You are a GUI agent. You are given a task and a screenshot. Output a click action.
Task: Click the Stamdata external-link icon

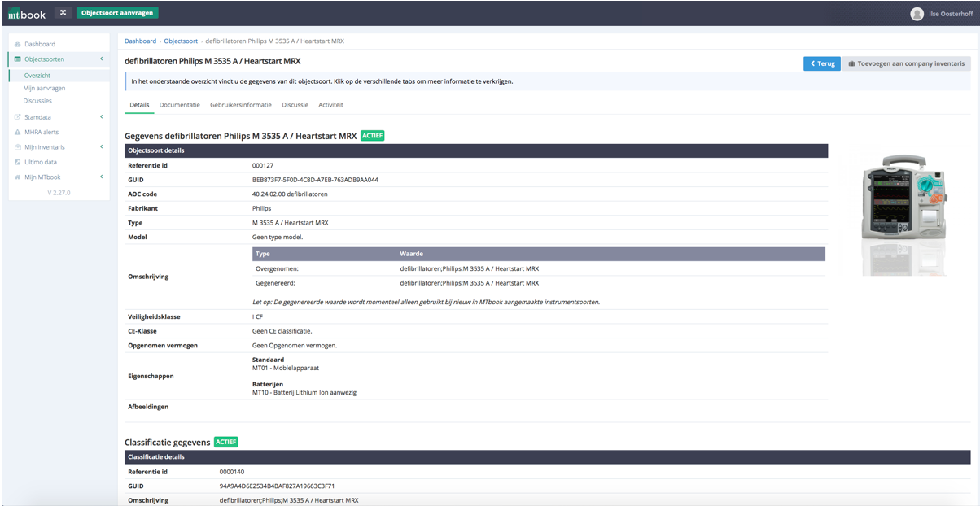[18, 116]
